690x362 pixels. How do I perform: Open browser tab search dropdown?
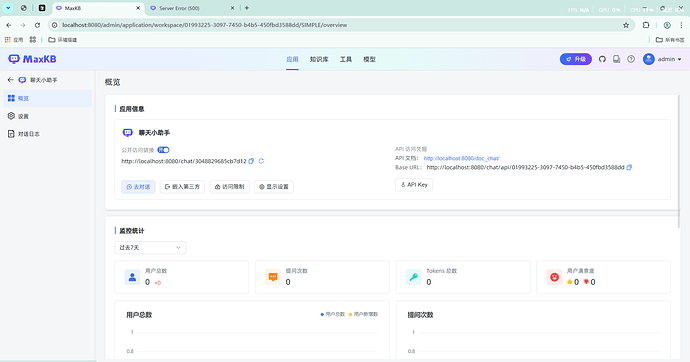pyautogui.click(x=8, y=8)
